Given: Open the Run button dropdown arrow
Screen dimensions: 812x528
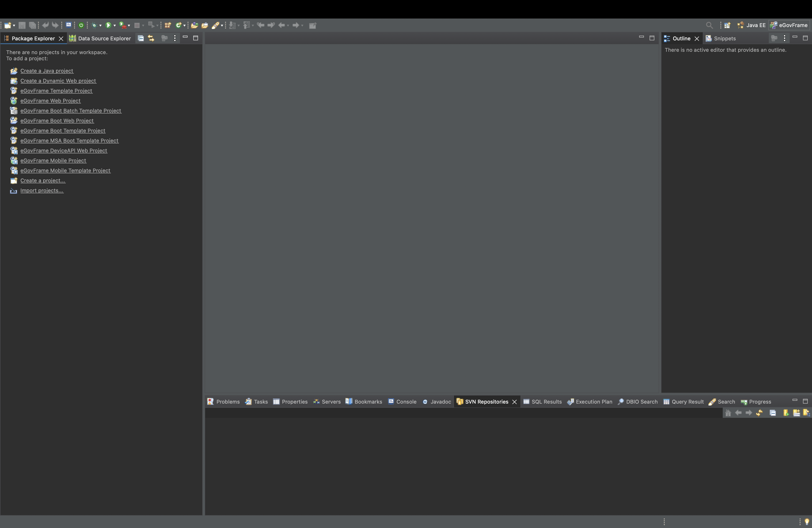Looking at the screenshot, I should (115, 26).
